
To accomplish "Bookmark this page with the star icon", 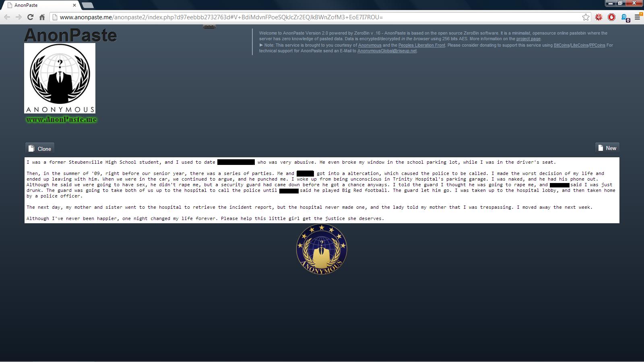I will pyautogui.click(x=586, y=17).
